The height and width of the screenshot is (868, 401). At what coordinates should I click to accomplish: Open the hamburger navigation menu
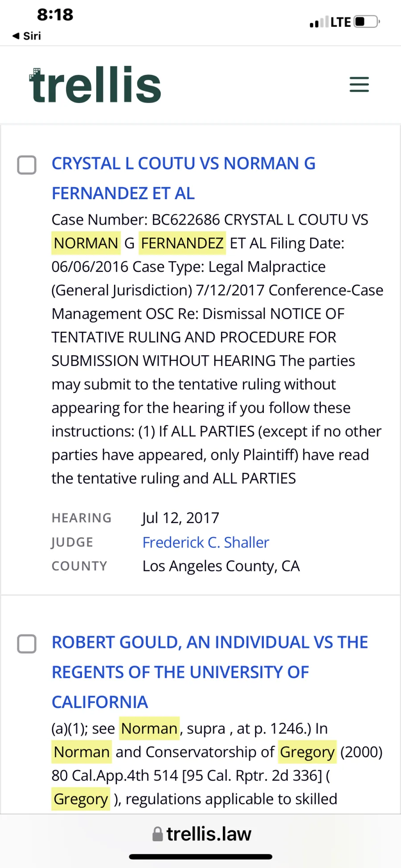(x=359, y=84)
